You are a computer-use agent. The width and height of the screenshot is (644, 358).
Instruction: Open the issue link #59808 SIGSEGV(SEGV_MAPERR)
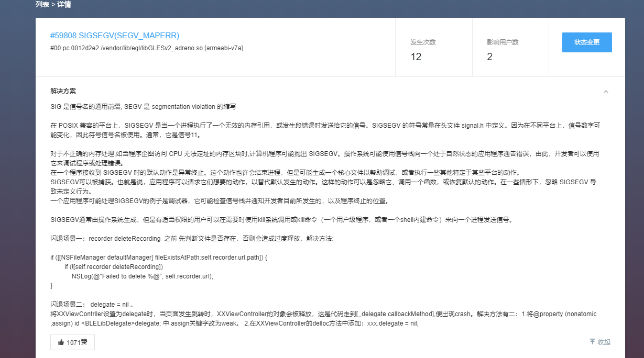tap(115, 36)
